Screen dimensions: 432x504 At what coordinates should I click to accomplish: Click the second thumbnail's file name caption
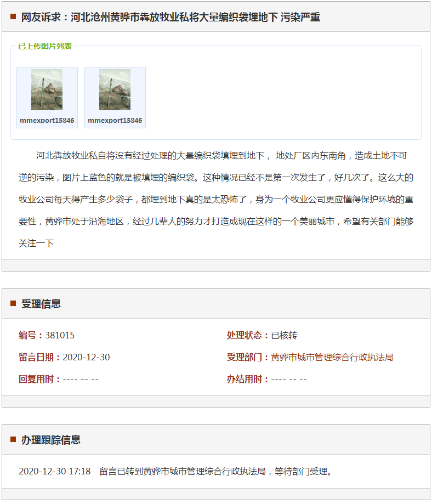(x=115, y=120)
